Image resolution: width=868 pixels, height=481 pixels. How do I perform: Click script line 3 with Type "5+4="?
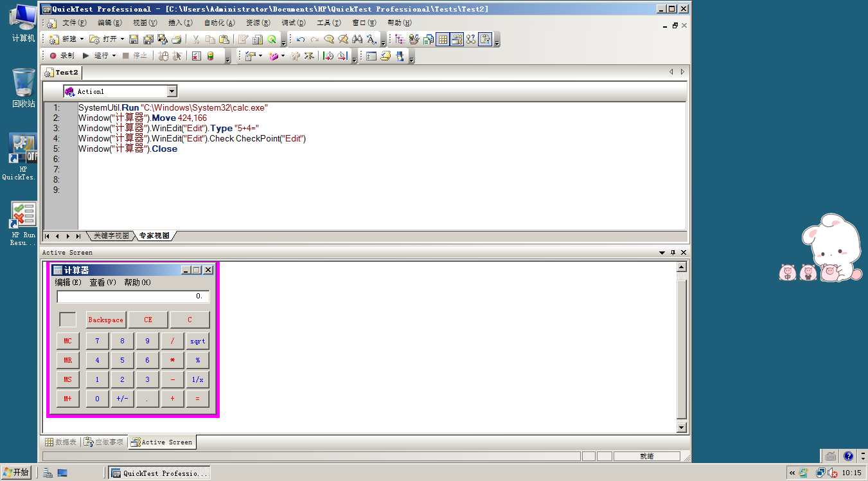click(168, 128)
